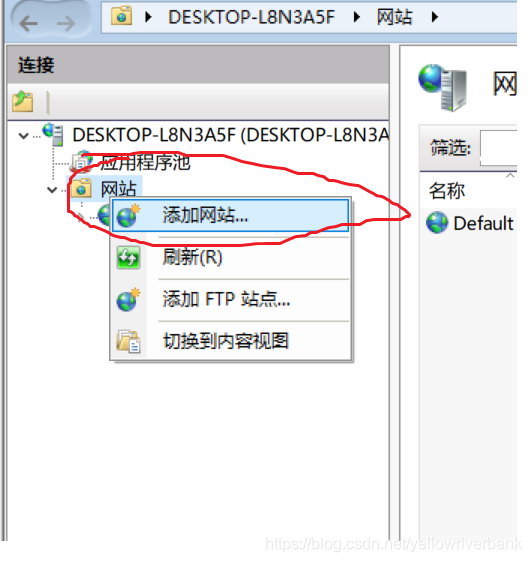Click the content view folder icon

(128, 341)
